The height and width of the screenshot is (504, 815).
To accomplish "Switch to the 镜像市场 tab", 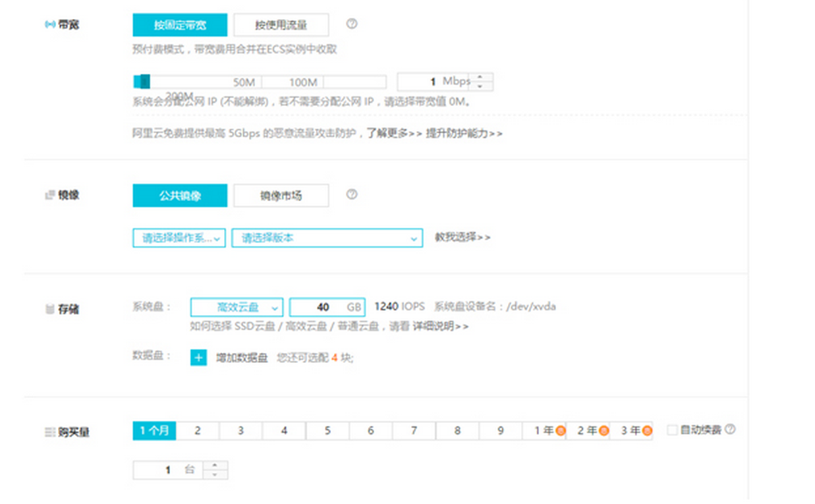I will 281,196.
